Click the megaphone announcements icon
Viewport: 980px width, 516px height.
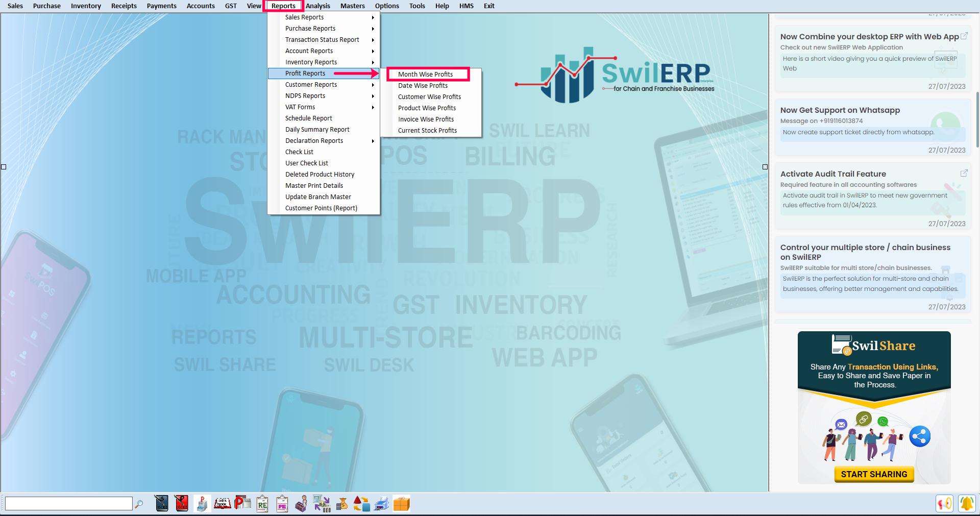pos(945,503)
